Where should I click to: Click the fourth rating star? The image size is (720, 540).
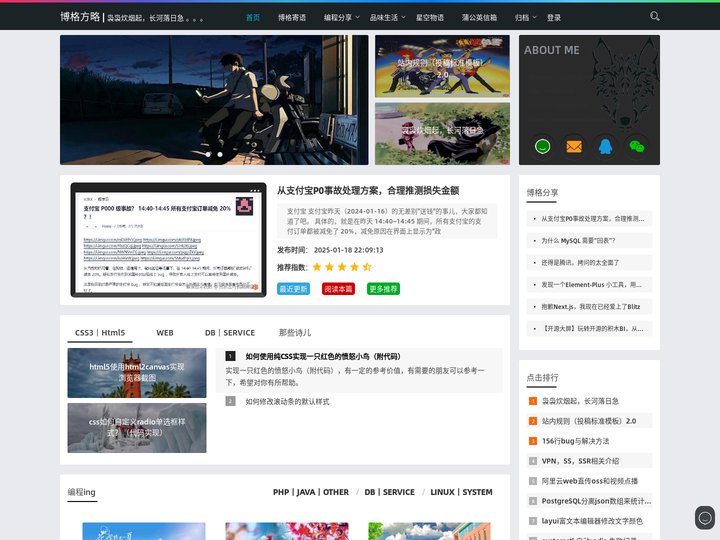(354, 267)
